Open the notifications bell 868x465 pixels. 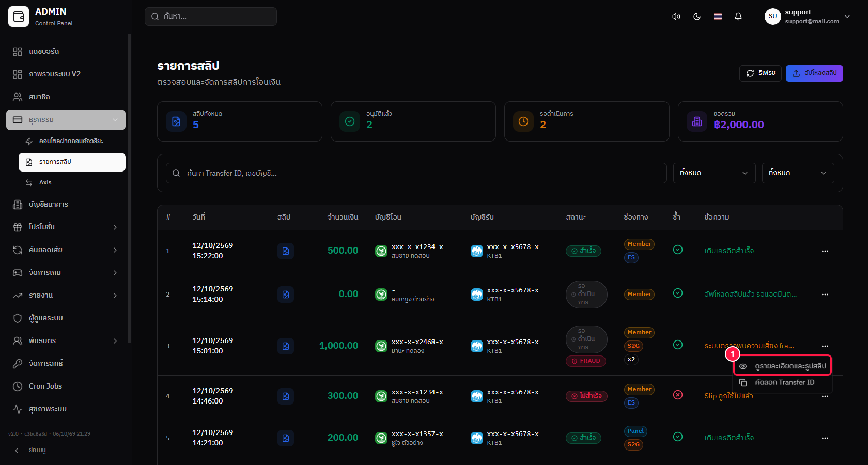pos(738,17)
